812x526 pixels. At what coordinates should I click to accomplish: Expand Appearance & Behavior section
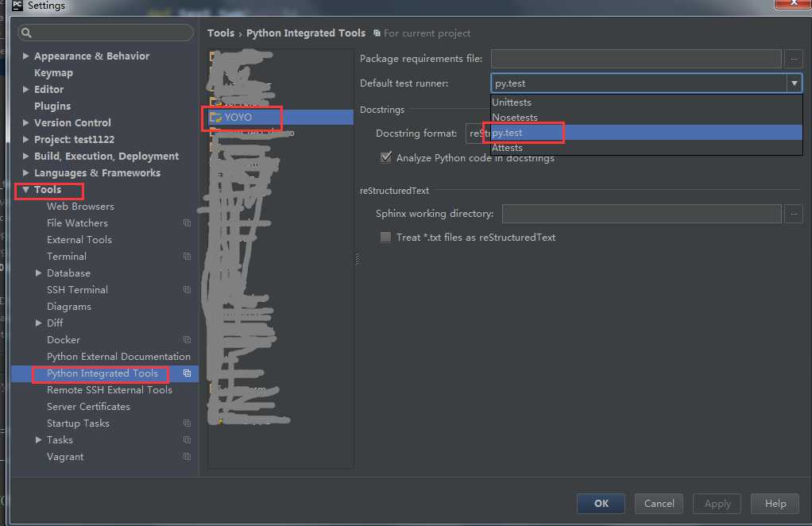(x=25, y=56)
